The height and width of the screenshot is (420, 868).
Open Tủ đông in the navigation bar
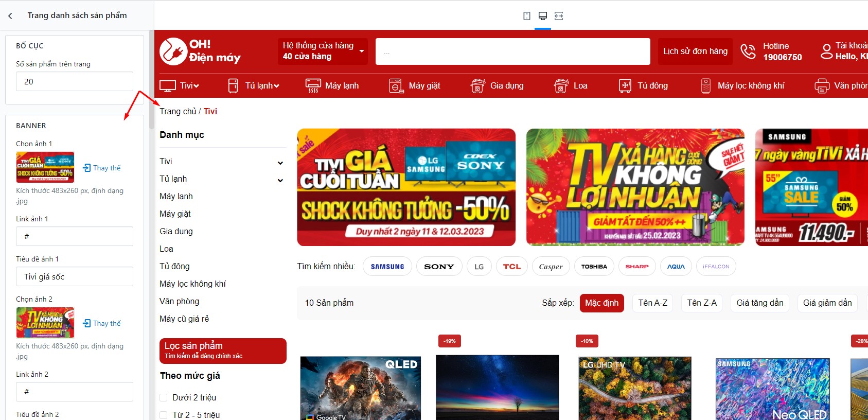pyautogui.click(x=653, y=86)
